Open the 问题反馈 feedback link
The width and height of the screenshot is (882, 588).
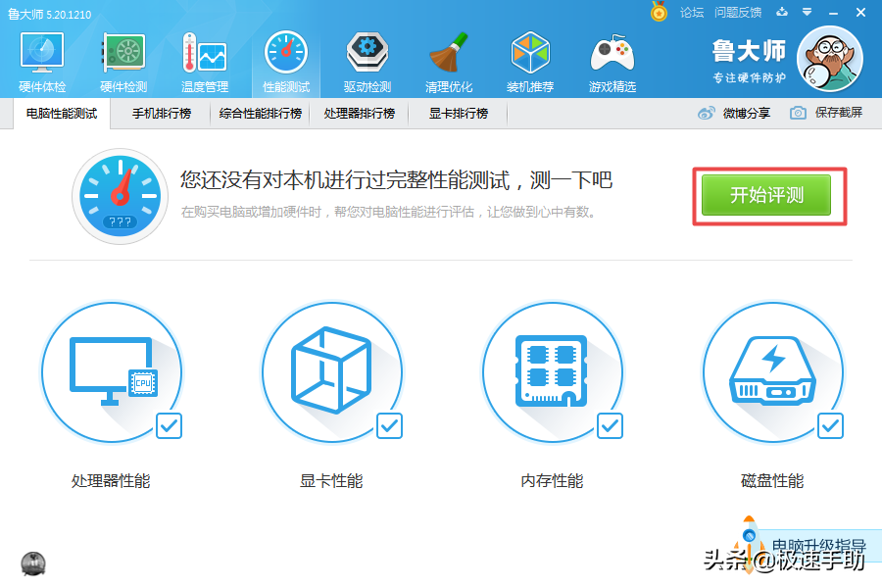pos(738,13)
